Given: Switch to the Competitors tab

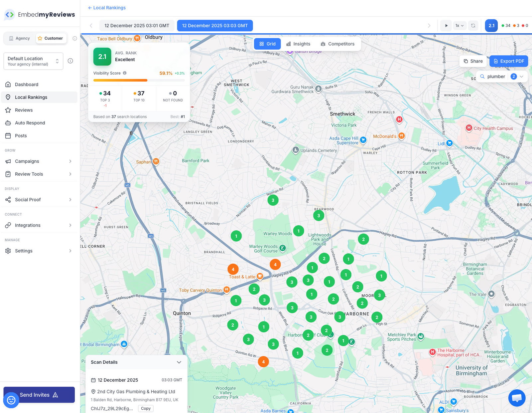Looking at the screenshot, I should [x=337, y=44].
